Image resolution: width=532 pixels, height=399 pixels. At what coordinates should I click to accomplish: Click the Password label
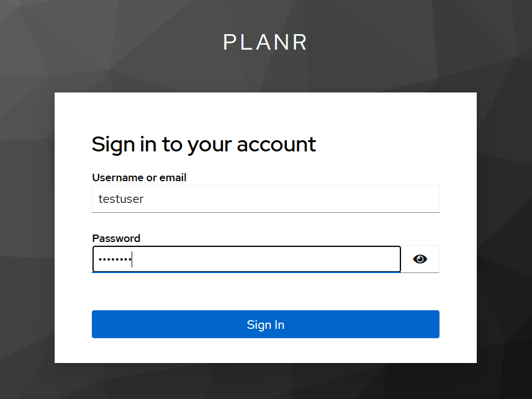click(x=115, y=238)
